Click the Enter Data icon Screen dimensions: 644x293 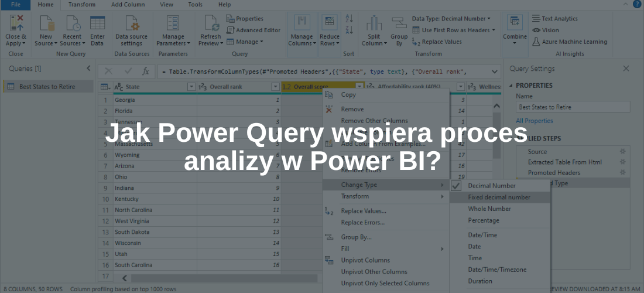pos(97,23)
